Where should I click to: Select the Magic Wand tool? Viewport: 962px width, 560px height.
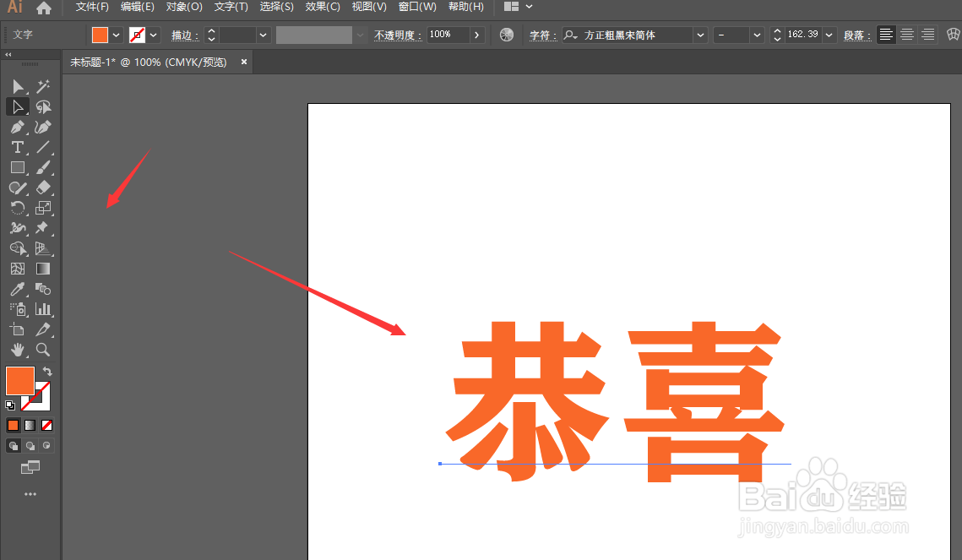click(x=43, y=86)
